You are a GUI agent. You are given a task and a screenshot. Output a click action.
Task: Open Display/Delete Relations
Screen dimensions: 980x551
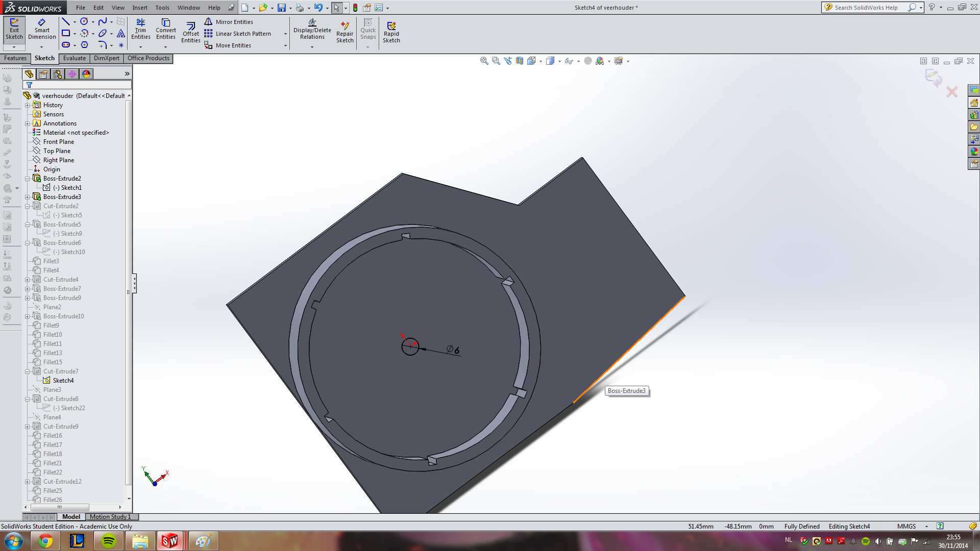(x=312, y=29)
